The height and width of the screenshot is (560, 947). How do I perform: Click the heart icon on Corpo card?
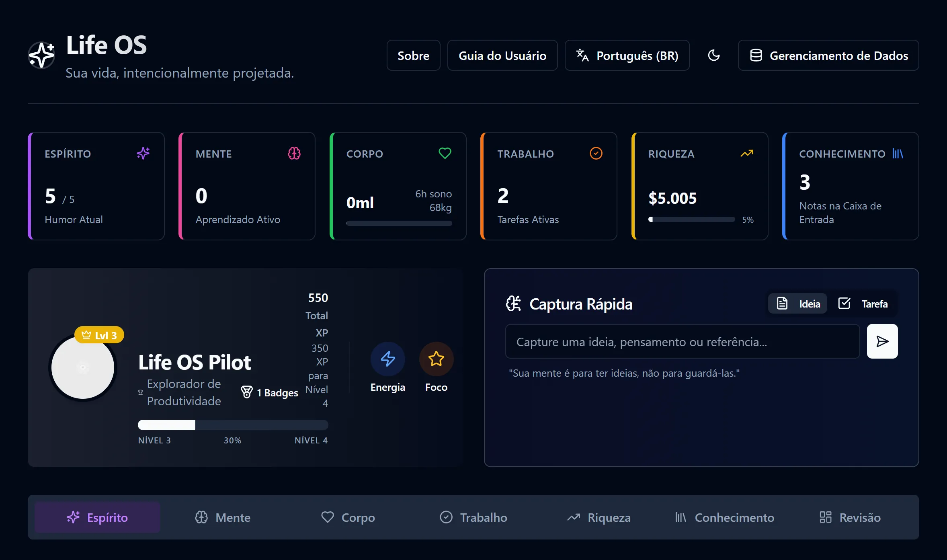[445, 153]
